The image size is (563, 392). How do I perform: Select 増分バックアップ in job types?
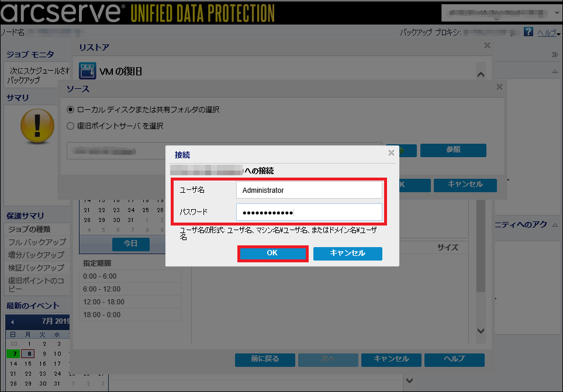(37, 255)
